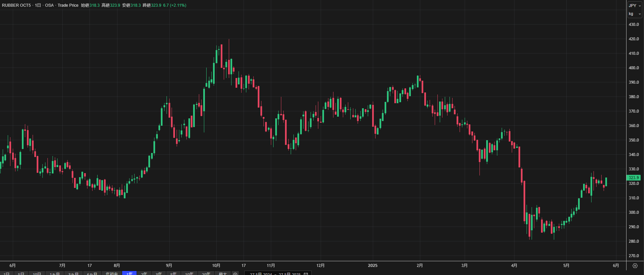Click the +2.11% change value
Screen dimensions: 644x275
178,5
